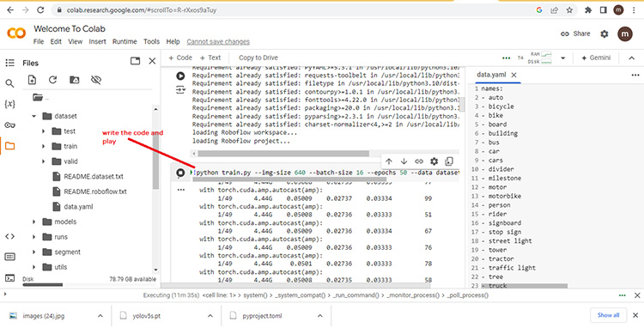Image resolution: width=644 pixels, height=328 pixels.
Task: Add a new Code cell
Action: (180, 58)
